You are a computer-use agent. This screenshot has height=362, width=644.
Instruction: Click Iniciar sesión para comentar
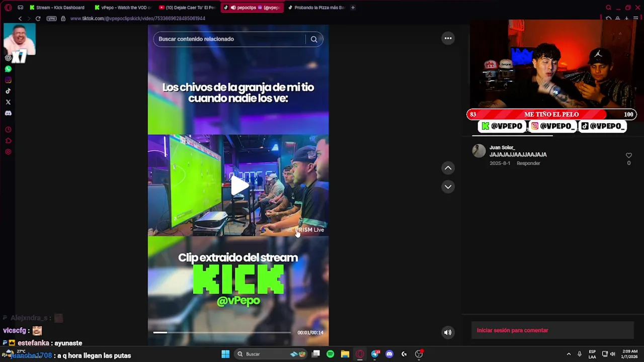[512, 330]
